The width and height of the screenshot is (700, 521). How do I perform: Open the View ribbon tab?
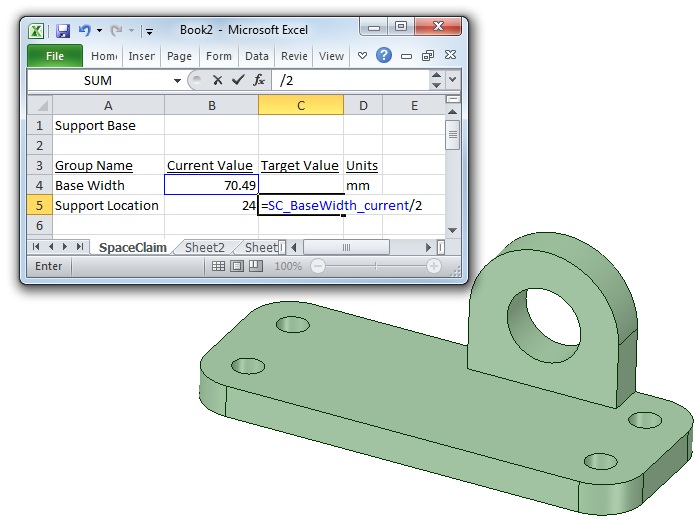[x=331, y=56]
